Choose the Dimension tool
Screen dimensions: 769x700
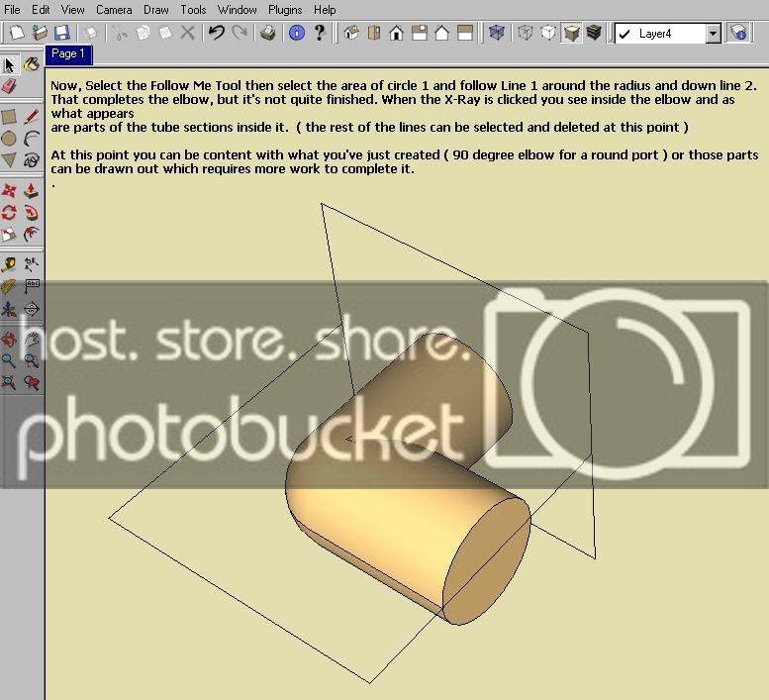tap(32, 265)
